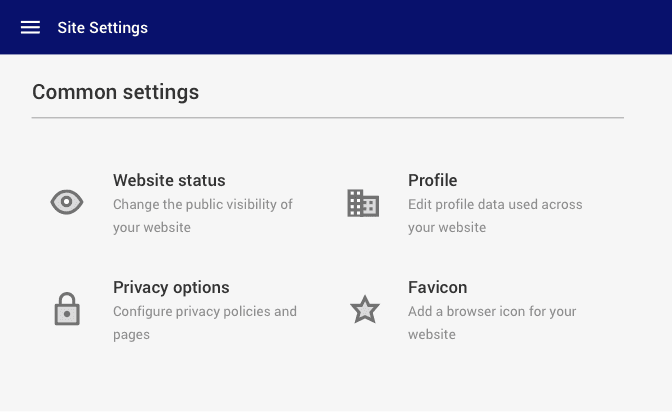The image size is (672, 412).
Task: Click the Common settings section heading
Action: pos(115,92)
